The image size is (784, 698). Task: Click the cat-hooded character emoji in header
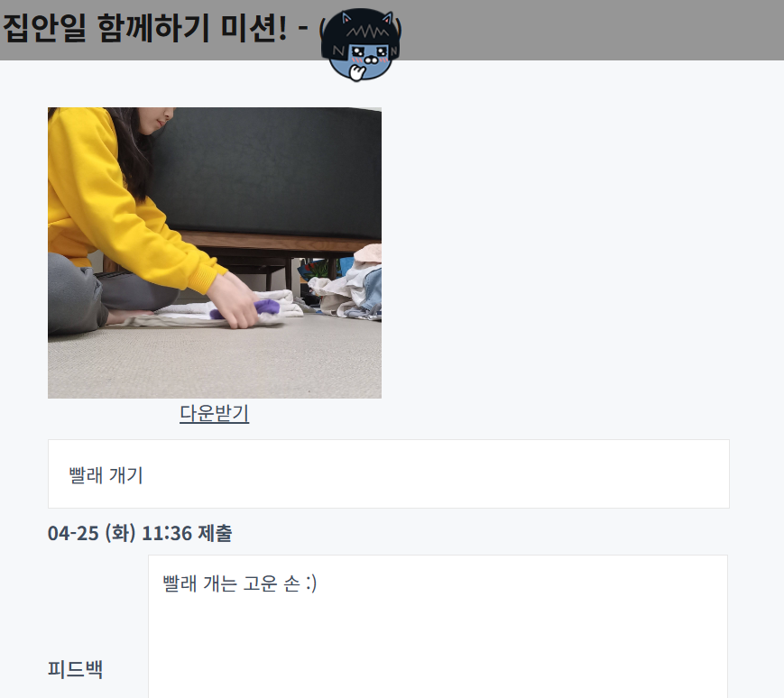click(361, 45)
